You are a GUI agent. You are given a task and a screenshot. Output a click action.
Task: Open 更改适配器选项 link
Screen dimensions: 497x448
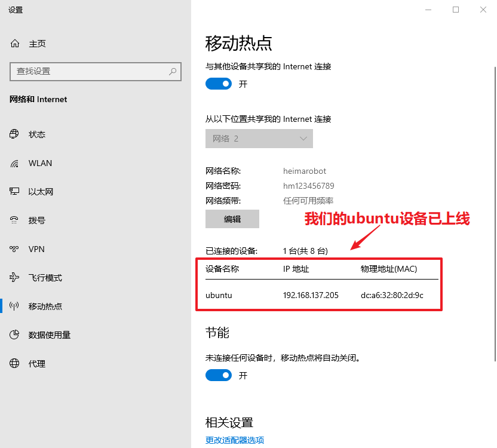235,440
